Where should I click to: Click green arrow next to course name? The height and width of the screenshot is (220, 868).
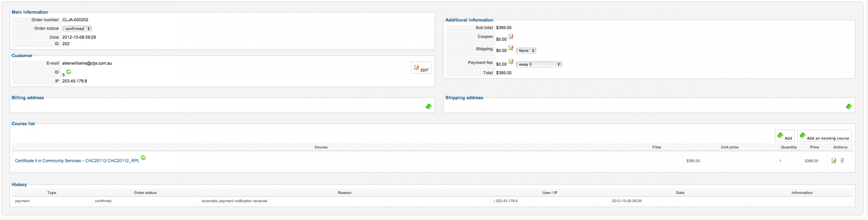click(143, 158)
